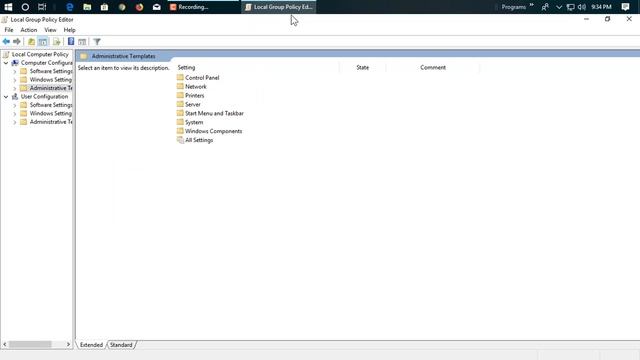Click the Forward arrow in the toolbar
Viewport: 640px width, 360px height.
click(17, 42)
